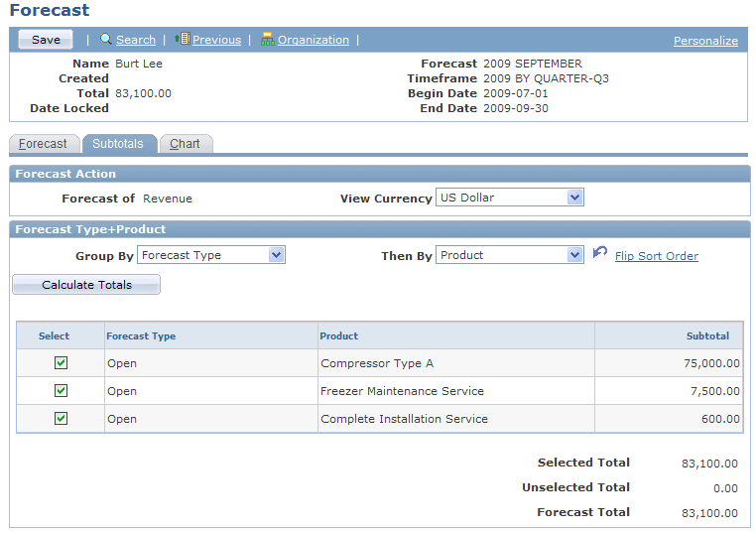Open the Chart tab
This screenshot has height=533, width=756.
(186, 144)
